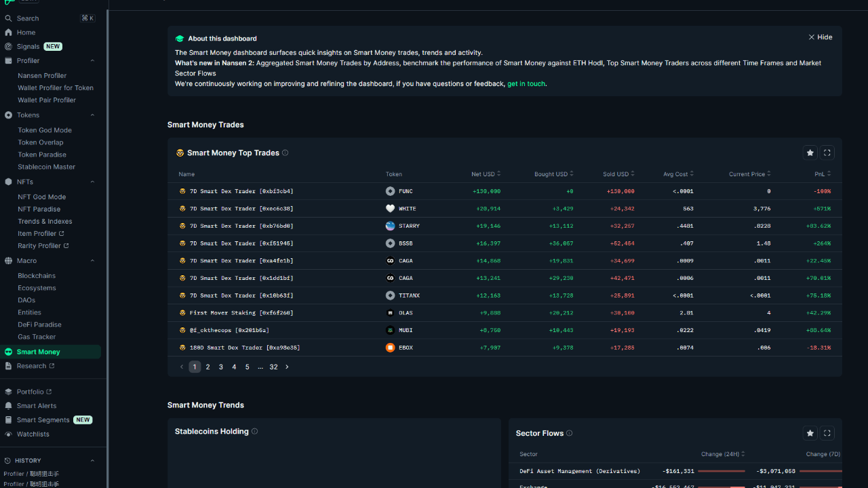Click the History clock icon

8,461
